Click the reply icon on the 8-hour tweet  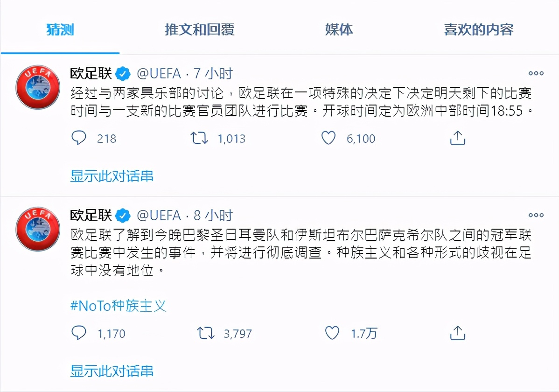[79, 333]
